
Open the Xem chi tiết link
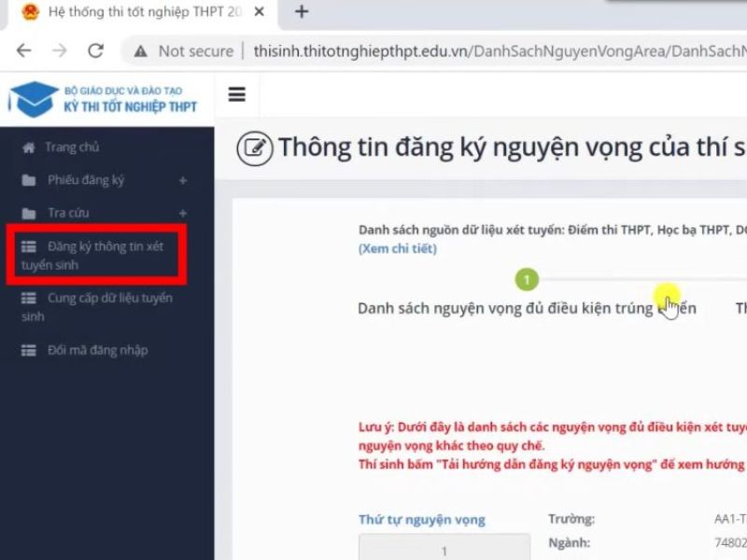(x=398, y=248)
